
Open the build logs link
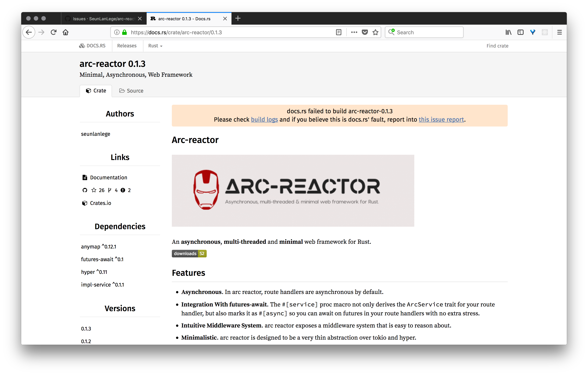click(264, 119)
